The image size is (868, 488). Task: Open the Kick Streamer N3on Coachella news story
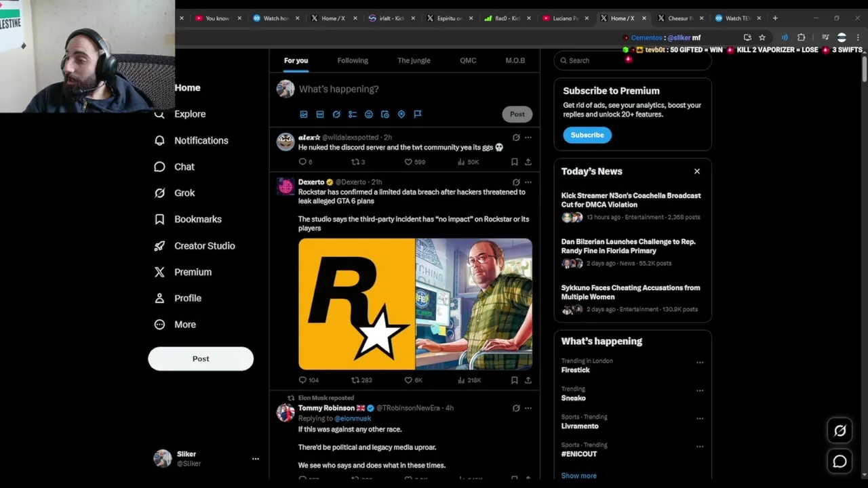[x=632, y=206]
